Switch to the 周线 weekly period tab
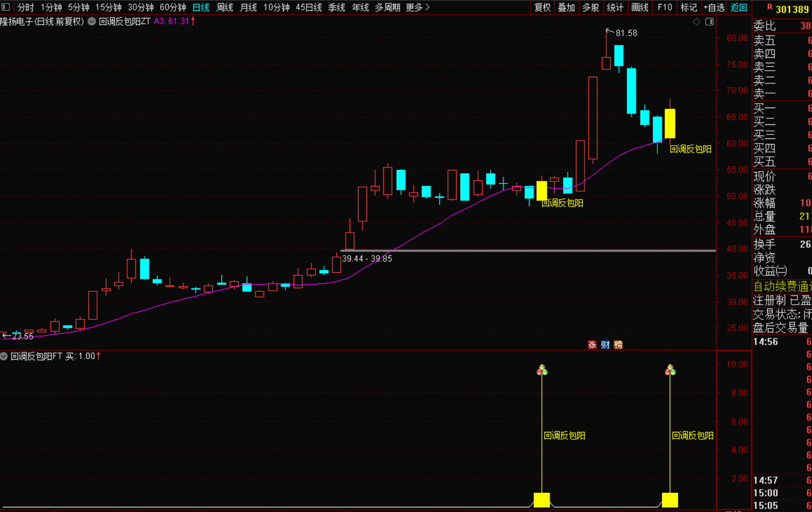This screenshot has height=512, width=812. click(225, 7)
